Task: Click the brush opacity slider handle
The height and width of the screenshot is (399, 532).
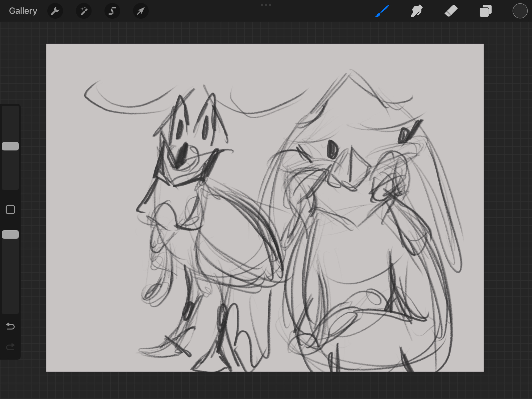Action: point(10,234)
